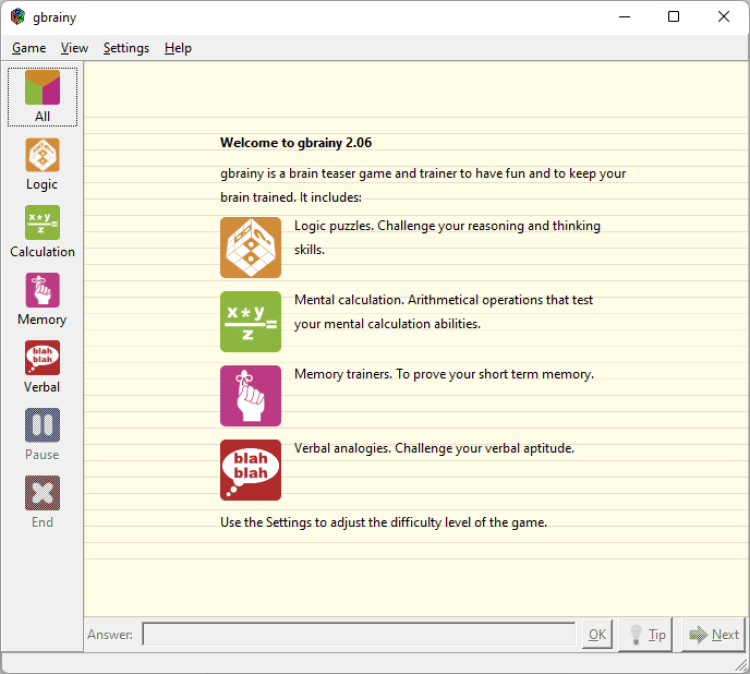Click the OK answer button
The width and height of the screenshot is (750, 674).
point(597,634)
